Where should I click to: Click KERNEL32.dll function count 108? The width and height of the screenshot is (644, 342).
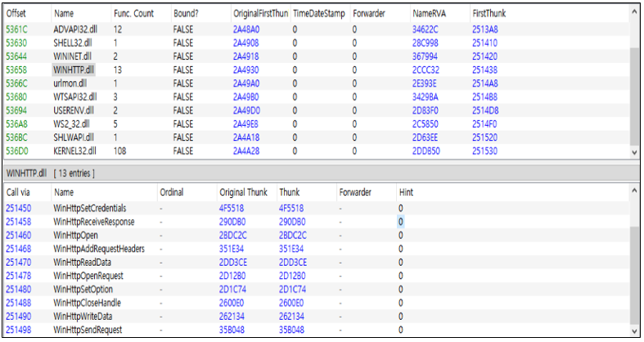pos(120,151)
